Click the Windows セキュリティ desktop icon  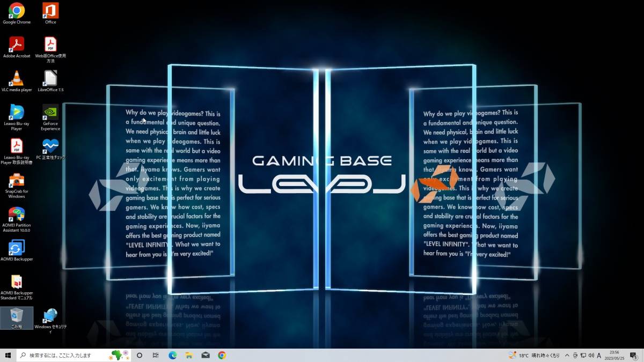(50, 321)
